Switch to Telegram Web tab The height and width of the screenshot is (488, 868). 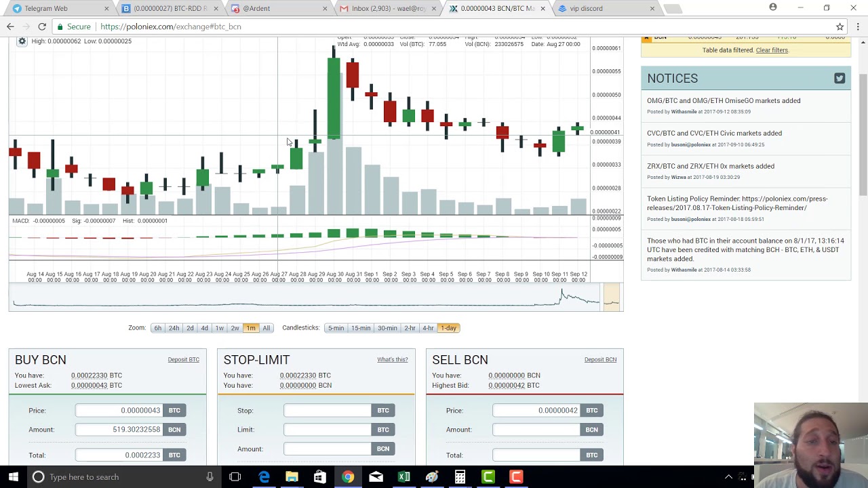point(58,8)
